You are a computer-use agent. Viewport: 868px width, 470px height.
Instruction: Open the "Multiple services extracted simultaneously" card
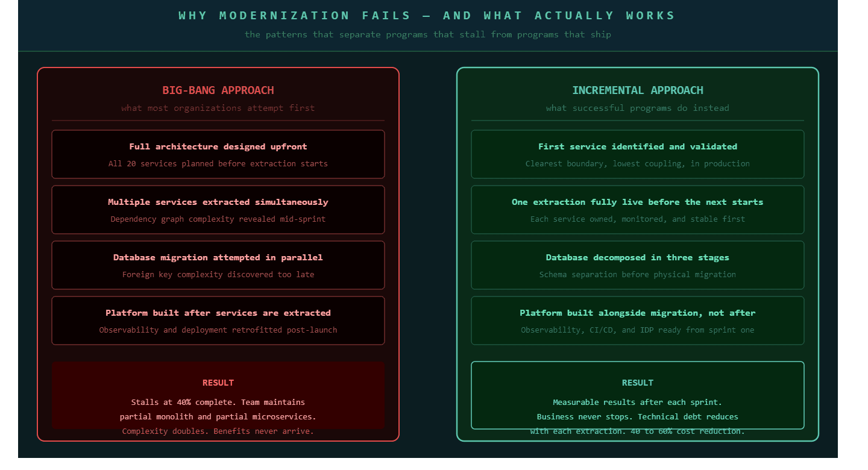(x=218, y=210)
